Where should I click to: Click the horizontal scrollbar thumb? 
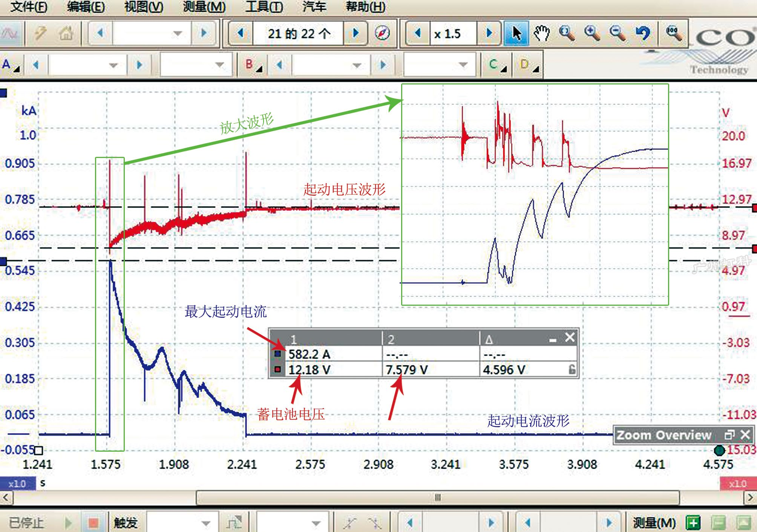(437, 497)
